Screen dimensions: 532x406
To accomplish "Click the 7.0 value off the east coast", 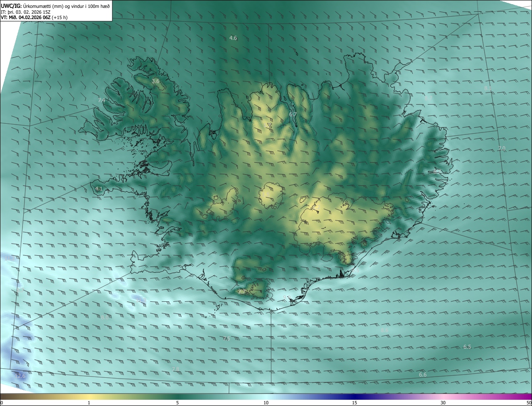I will tap(502, 149).
